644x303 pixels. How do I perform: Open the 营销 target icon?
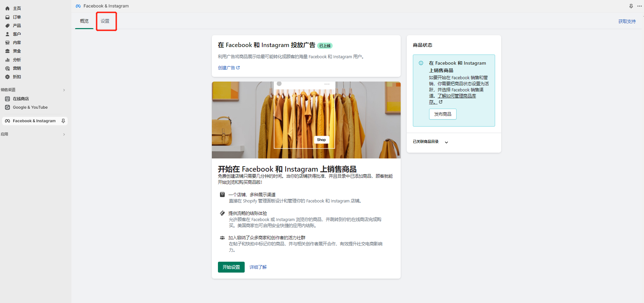pos(7,68)
